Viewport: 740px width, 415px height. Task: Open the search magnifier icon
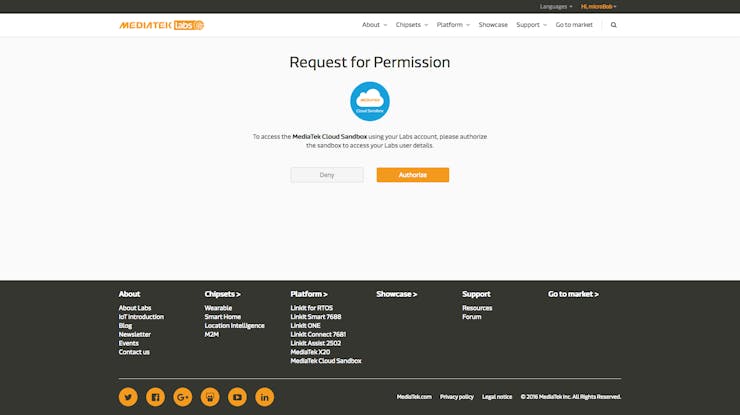click(x=614, y=25)
